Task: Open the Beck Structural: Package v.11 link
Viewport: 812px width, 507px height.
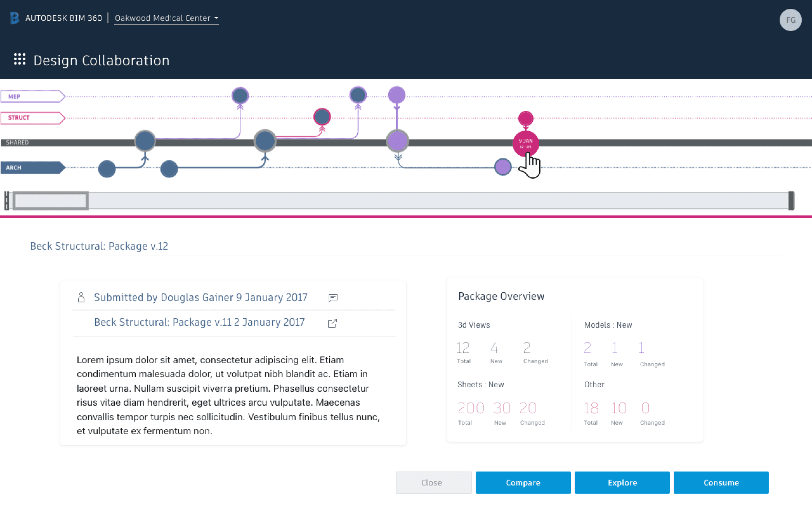Action: pyautogui.click(x=199, y=322)
